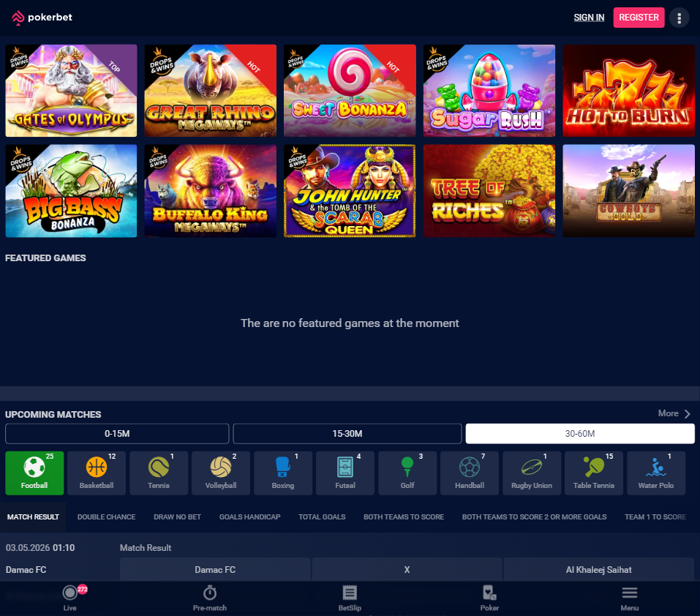Screen dimensions: 700x616
Task: Switch to the MATCH RESULT tab
Action: [33, 517]
